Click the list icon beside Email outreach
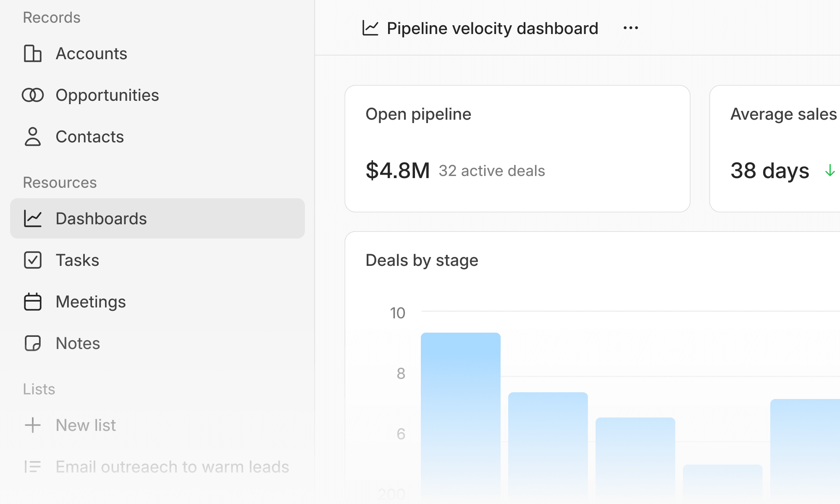The image size is (840, 504). (x=33, y=467)
